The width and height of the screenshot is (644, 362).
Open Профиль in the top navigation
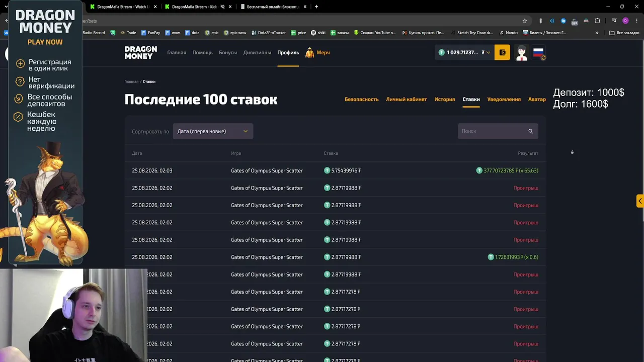click(288, 52)
